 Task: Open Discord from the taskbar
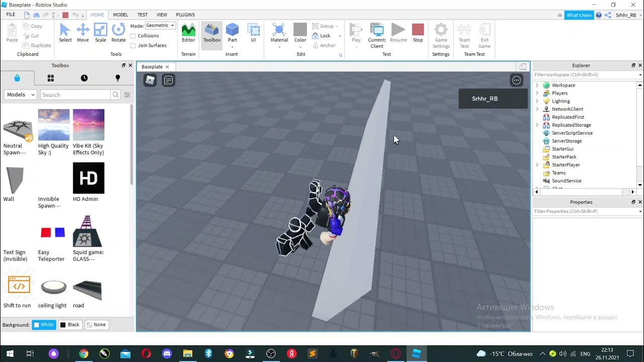167,353
